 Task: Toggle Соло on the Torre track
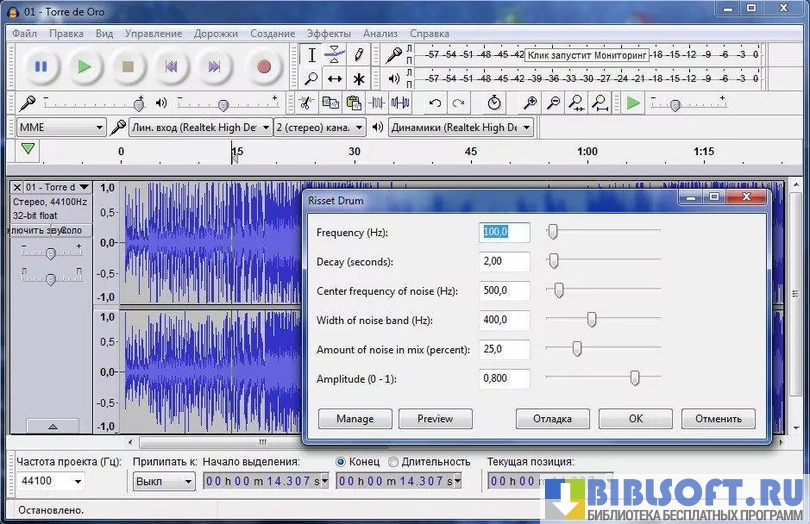[72, 230]
